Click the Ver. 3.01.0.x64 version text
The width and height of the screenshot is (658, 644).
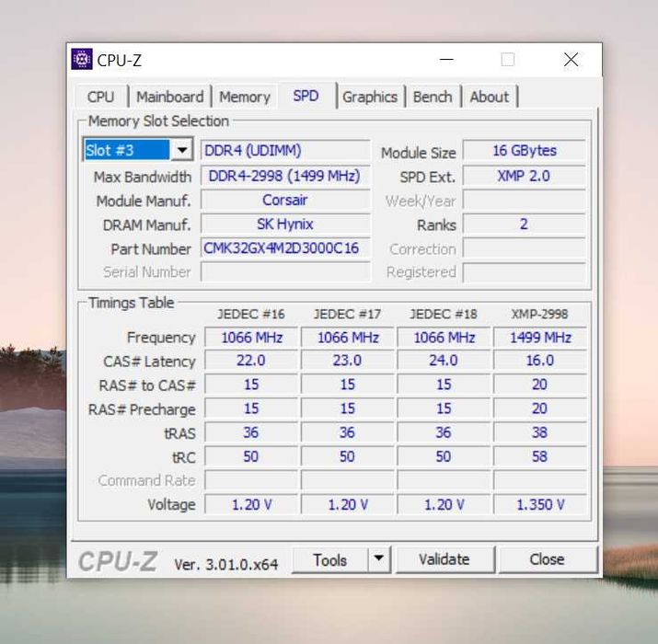[226, 564]
